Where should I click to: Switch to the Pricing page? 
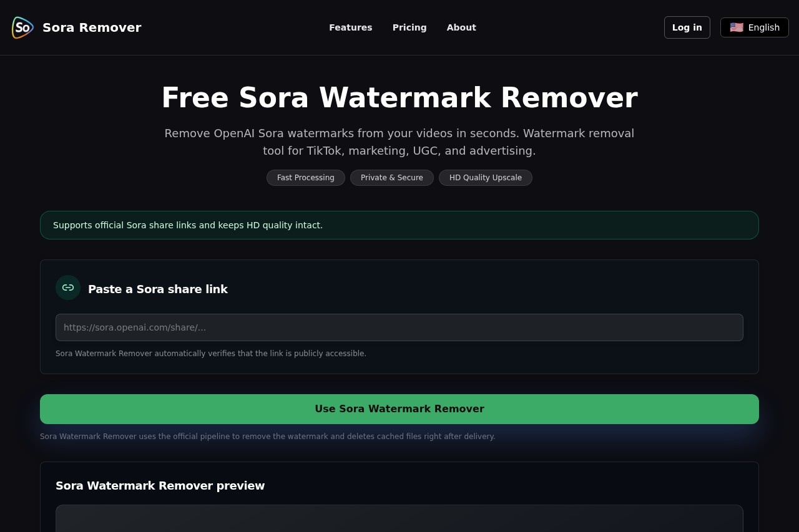pyautogui.click(x=409, y=27)
